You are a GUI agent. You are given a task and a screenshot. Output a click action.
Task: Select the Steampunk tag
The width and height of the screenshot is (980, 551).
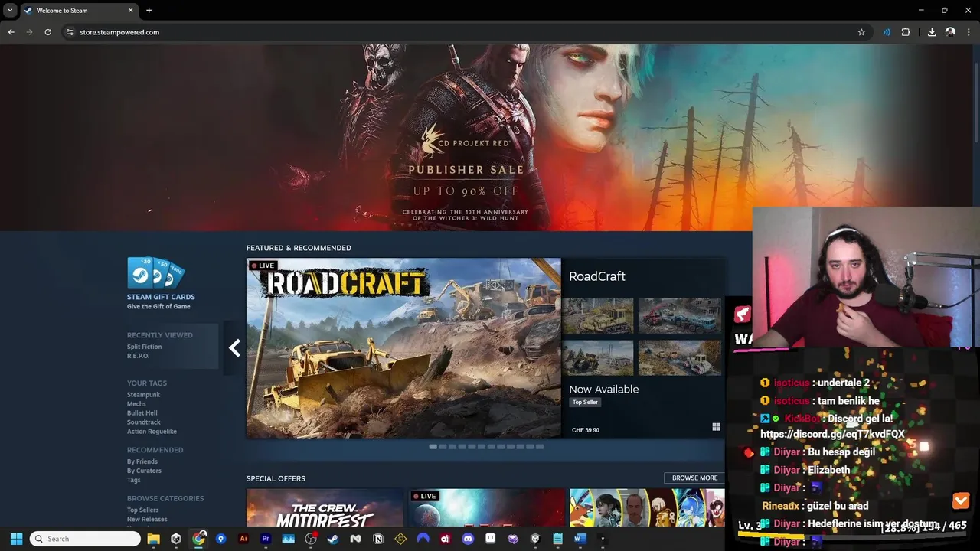143,395
